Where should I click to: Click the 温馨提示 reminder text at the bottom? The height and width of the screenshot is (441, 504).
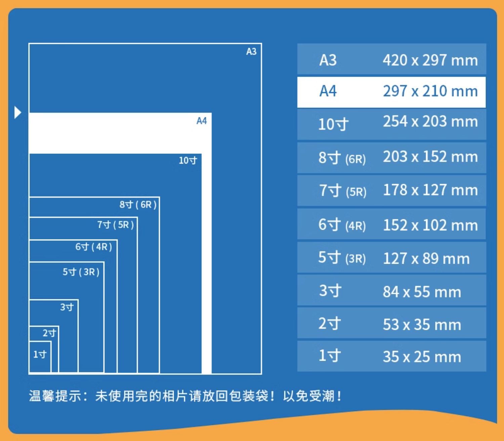pos(185,396)
